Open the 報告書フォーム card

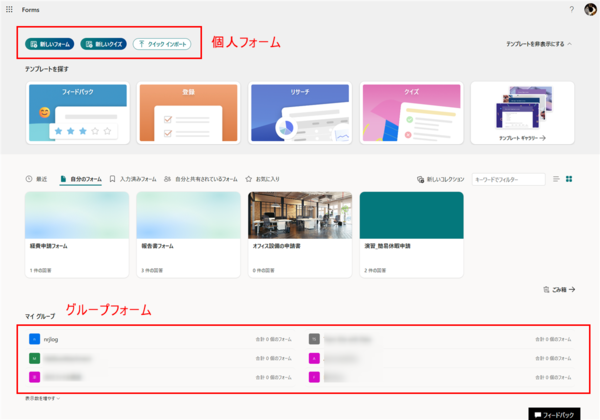(x=189, y=234)
